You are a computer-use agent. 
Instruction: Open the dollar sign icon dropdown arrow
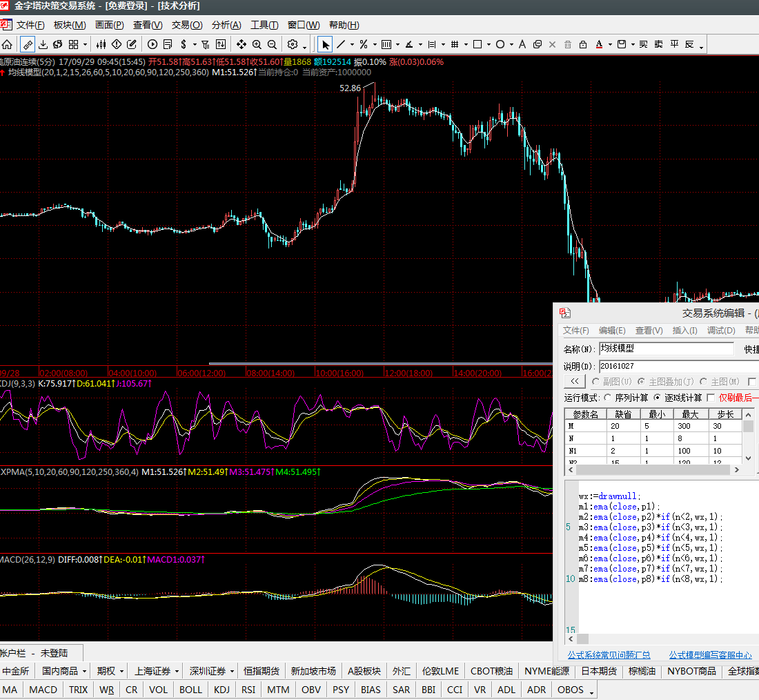195,45
